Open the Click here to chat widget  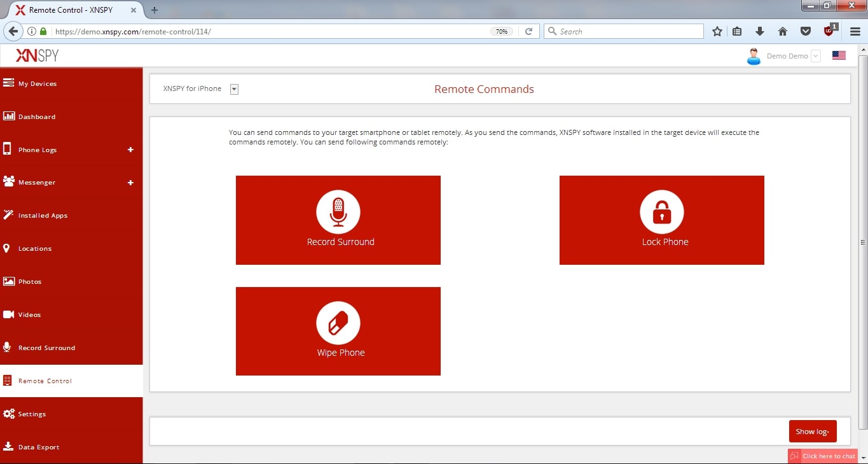822,456
